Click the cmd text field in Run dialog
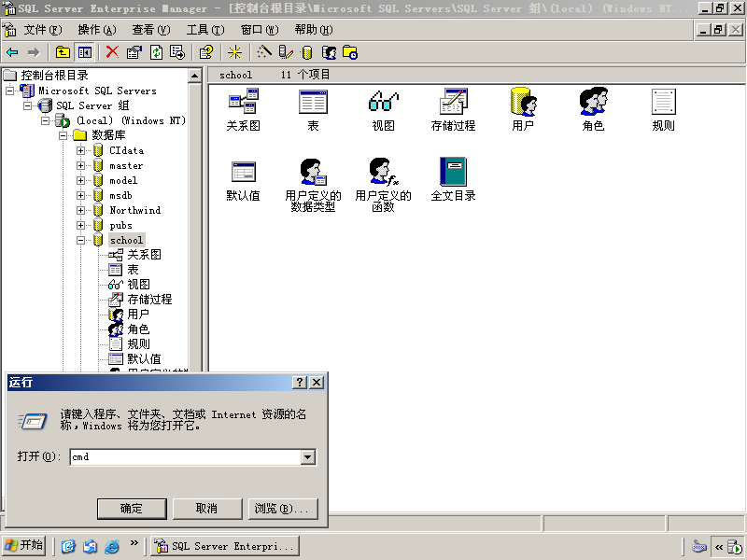Screen dimensions: 747x560 pos(186,457)
